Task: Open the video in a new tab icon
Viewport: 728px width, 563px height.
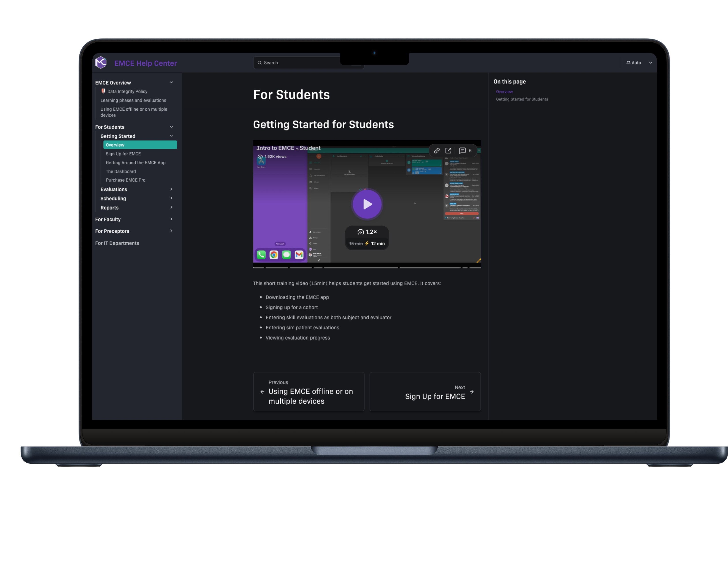Action: (x=448, y=150)
